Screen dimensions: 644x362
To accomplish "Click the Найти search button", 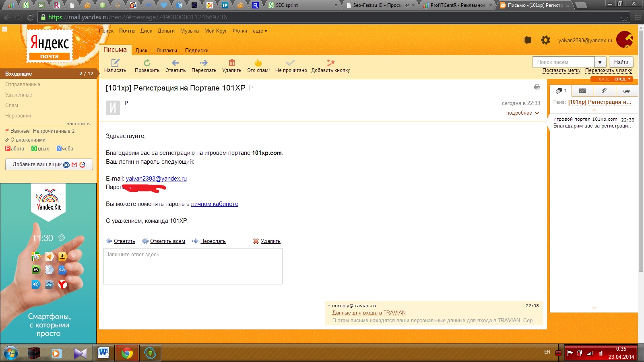I will click(621, 62).
